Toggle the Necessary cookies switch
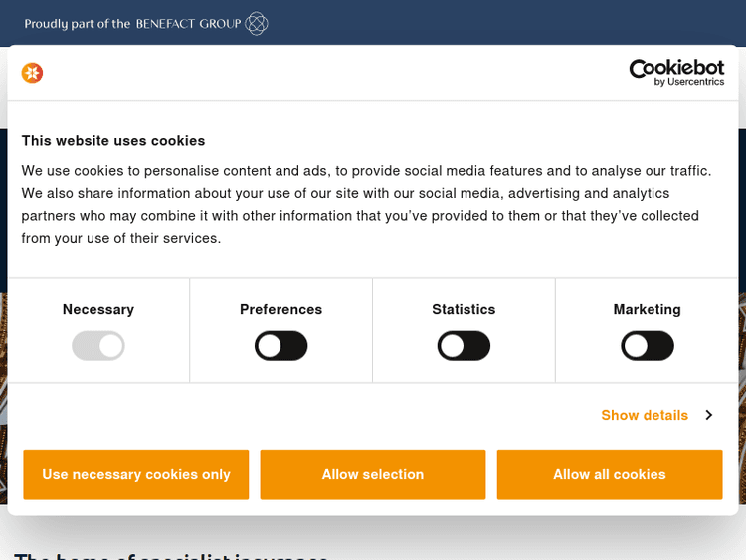 click(x=98, y=346)
